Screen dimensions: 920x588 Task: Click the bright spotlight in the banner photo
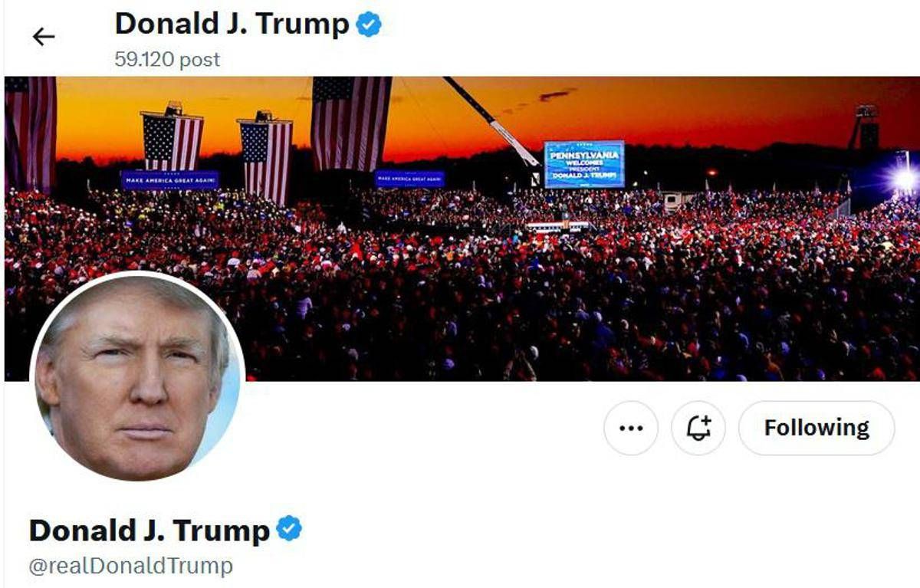click(905, 180)
